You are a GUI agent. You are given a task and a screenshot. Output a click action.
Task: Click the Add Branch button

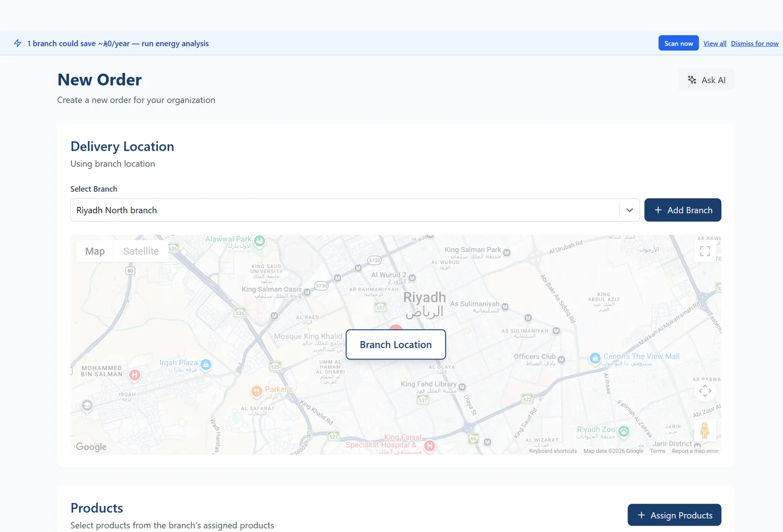683,210
